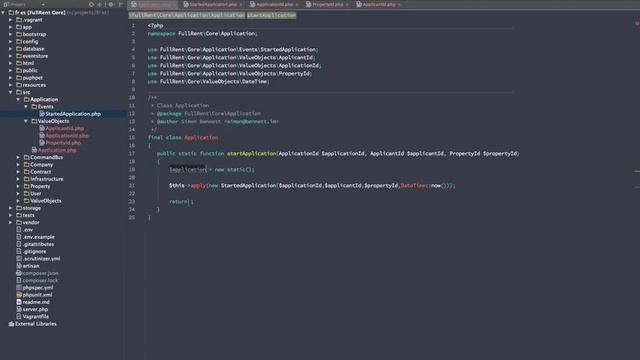The height and width of the screenshot is (360, 640).
Task: Click the composer.json file icon
Action: (x=19, y=273)
